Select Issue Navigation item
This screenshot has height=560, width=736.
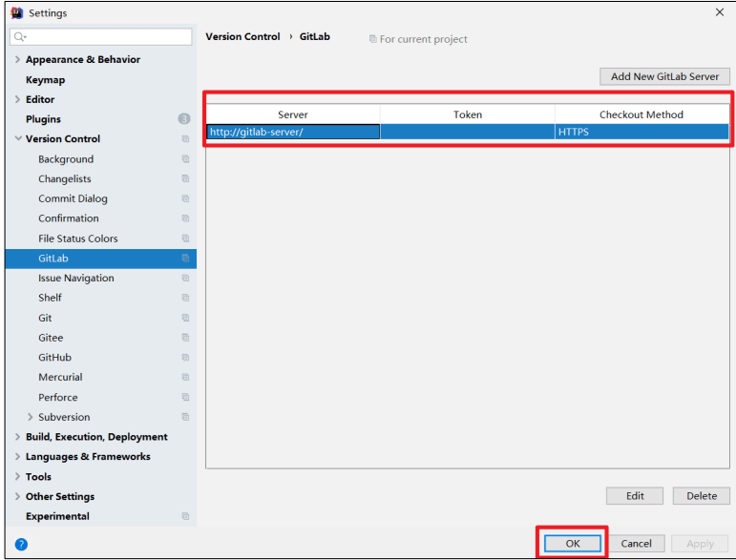76,279
